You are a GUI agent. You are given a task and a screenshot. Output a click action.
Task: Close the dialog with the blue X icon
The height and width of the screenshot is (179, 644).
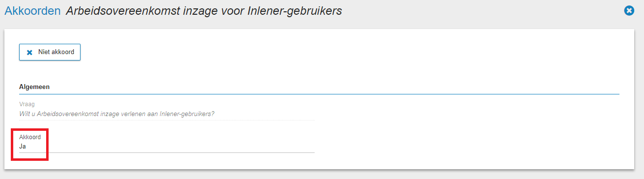point(629,10)
